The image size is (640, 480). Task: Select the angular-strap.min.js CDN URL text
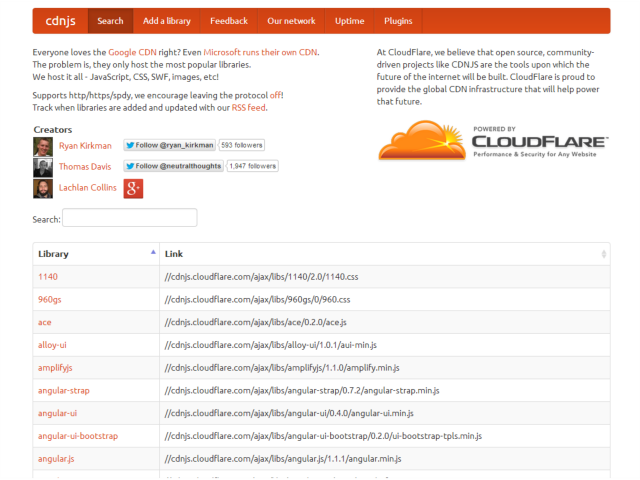302,391
